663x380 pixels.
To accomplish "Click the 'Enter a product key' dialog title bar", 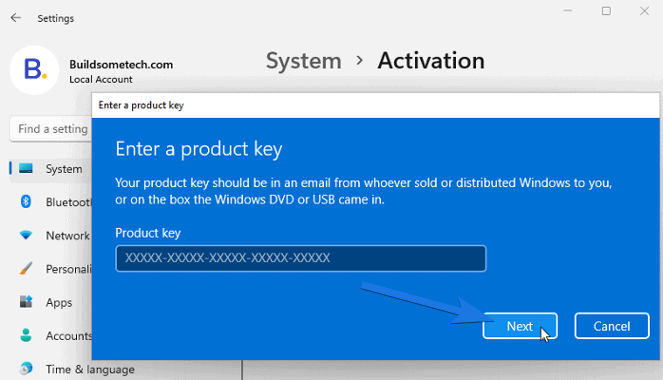I will click(375, 105).
